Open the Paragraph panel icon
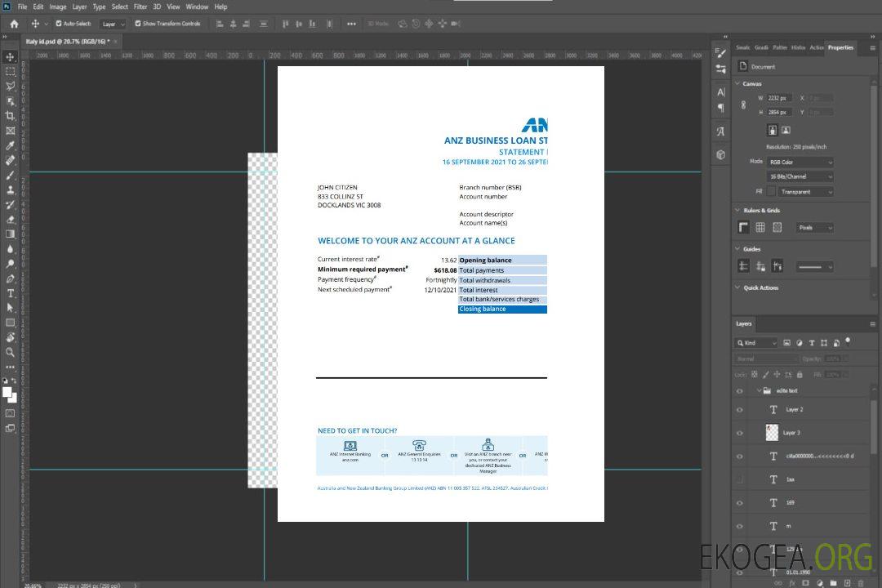Viewport: 882px width, 588px height. pyautogui.click(x=720, y=108)
